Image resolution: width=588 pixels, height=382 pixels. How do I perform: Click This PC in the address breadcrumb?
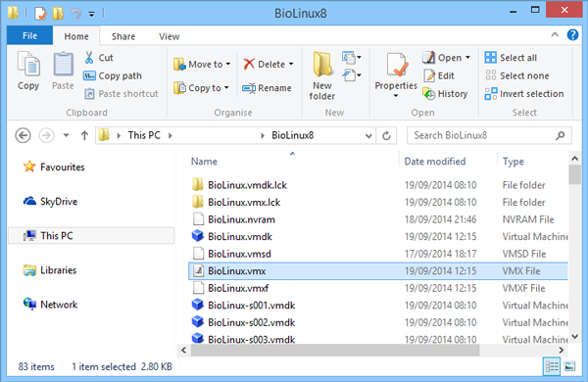coord(144,135)
